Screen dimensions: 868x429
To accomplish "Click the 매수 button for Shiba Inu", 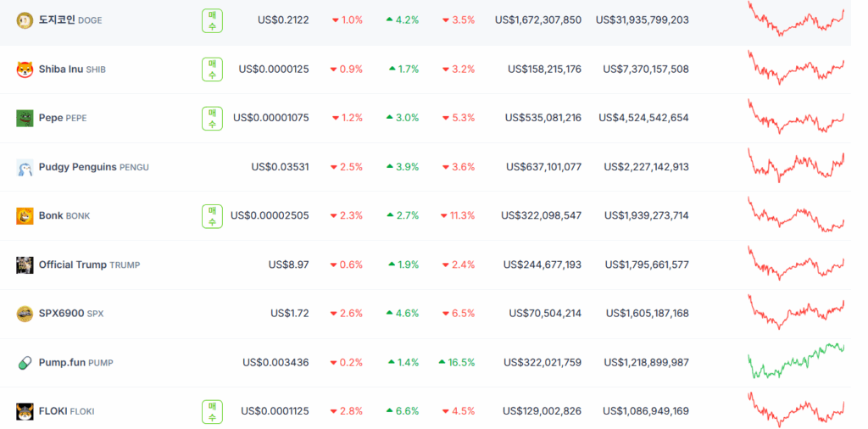I will [212, 70].
